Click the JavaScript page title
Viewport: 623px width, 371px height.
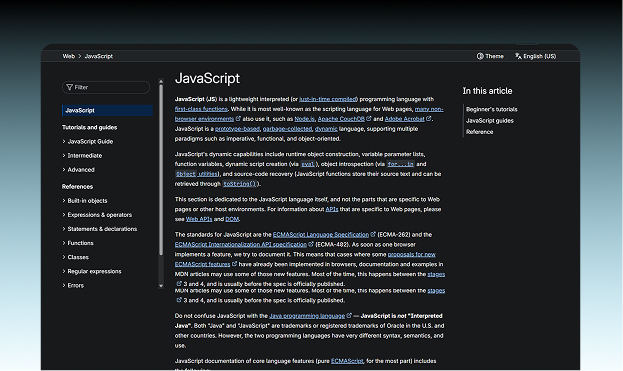207,78
